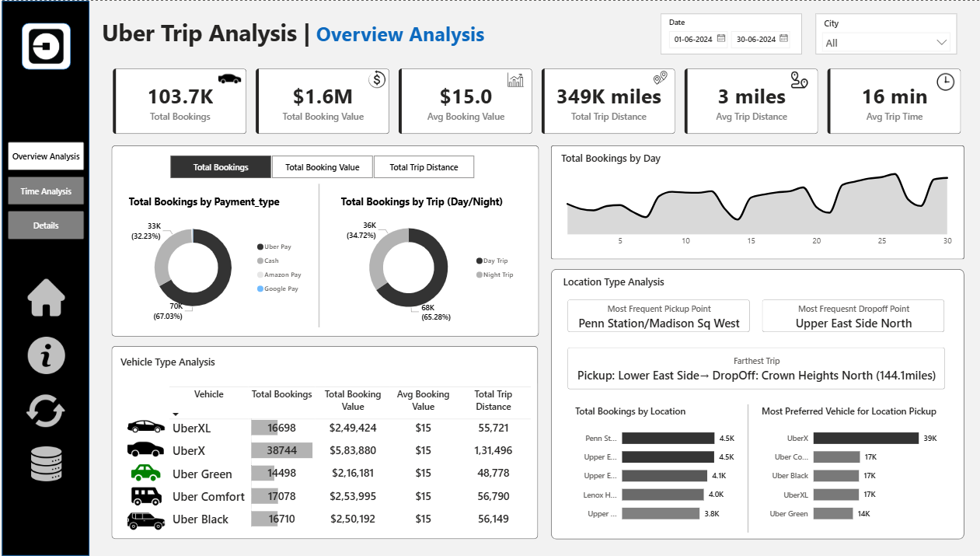Sort by Total Trip Distance column header
Image resolution: width=980 pixels, height=556 pixels.
pos(493,400)
